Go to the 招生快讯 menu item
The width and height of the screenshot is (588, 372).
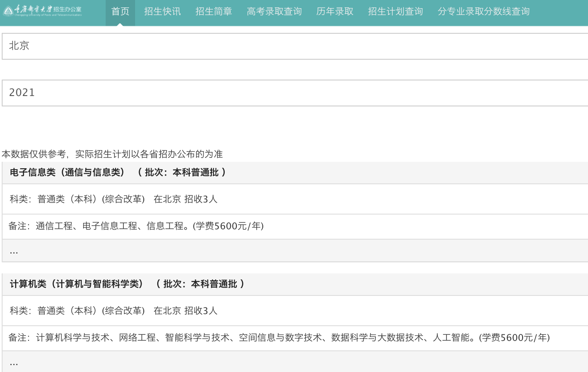click(162, 12)
